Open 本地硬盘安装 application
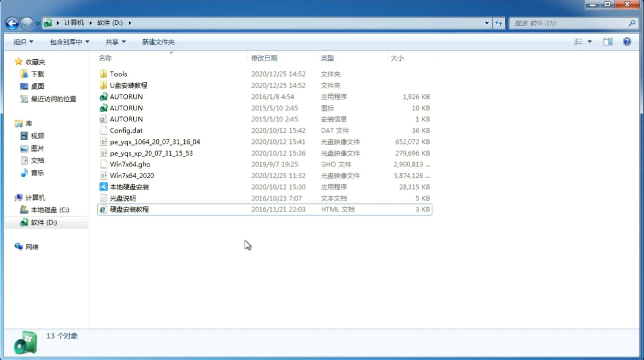The width and height of the screenshot is (644, 360). click(x=129, y=186)
